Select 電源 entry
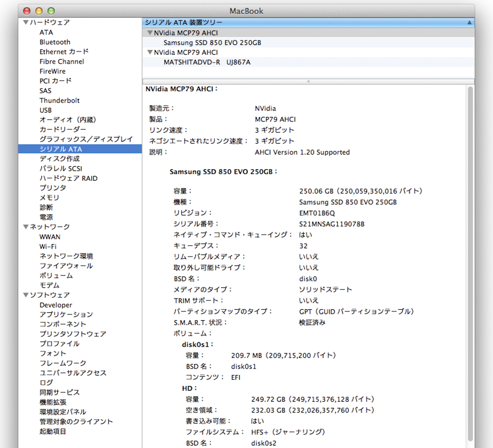 coord(46,217)
